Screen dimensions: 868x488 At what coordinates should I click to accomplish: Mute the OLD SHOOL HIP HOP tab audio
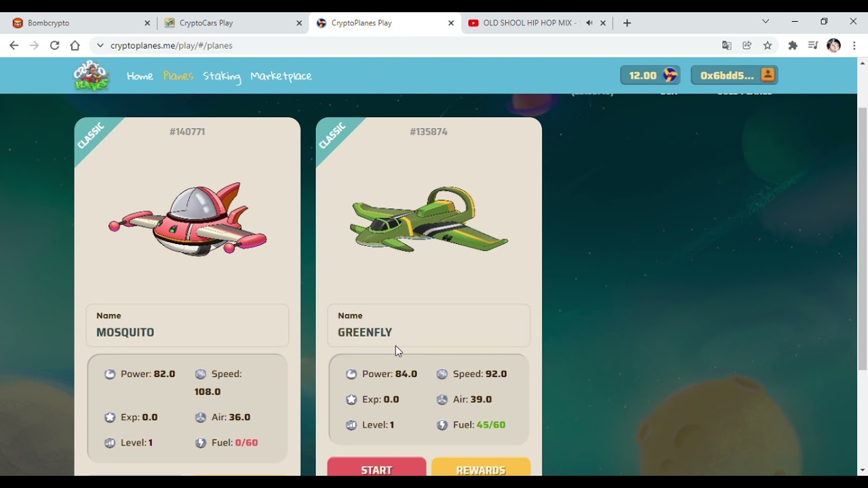(x=589, y=23)
